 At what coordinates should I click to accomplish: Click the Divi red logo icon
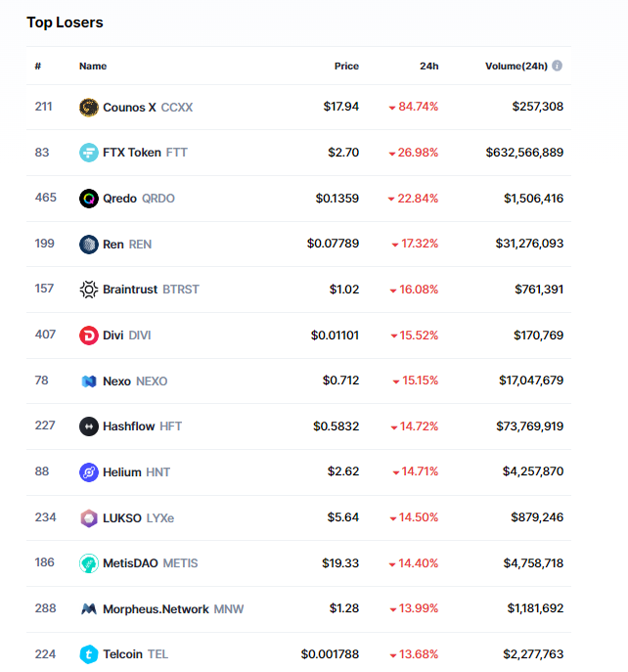pos(89,336)
